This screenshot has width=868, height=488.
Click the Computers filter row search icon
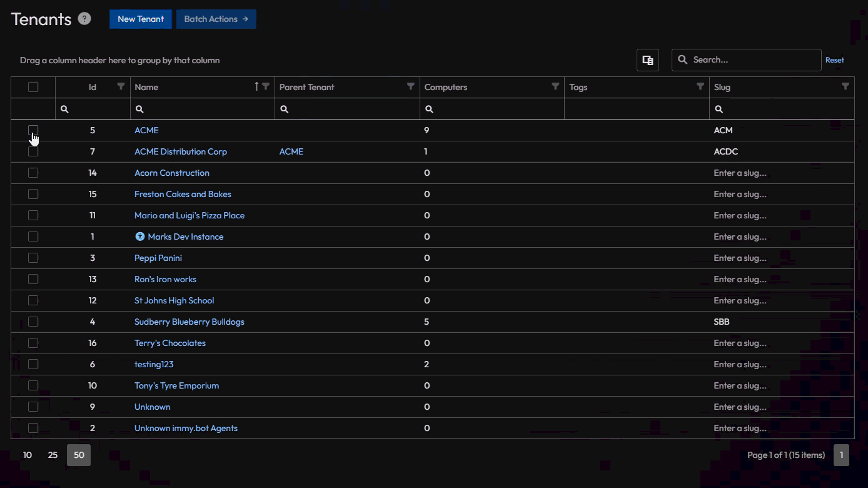point(429,109)
